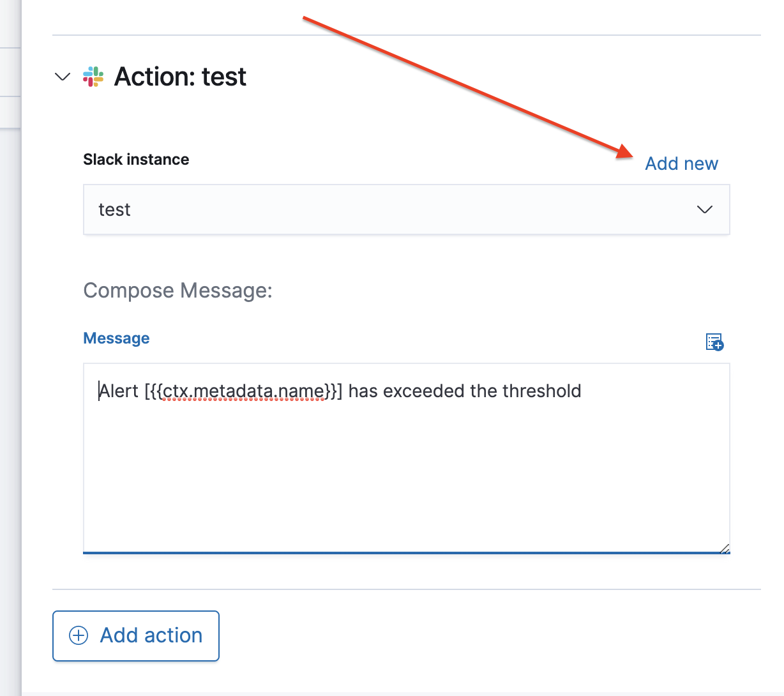
Task: Click the dropdown arrow in the test select
Action: click(705, 209)
